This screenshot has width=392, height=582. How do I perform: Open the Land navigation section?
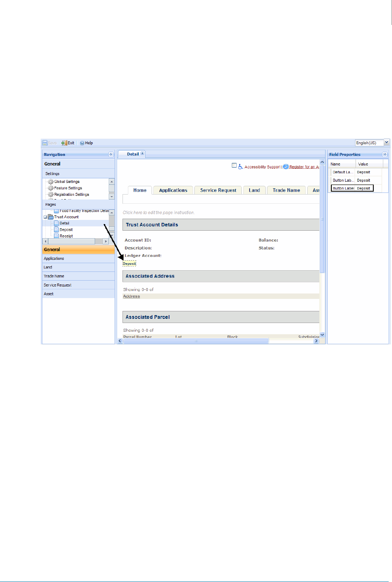pos(78,267)
